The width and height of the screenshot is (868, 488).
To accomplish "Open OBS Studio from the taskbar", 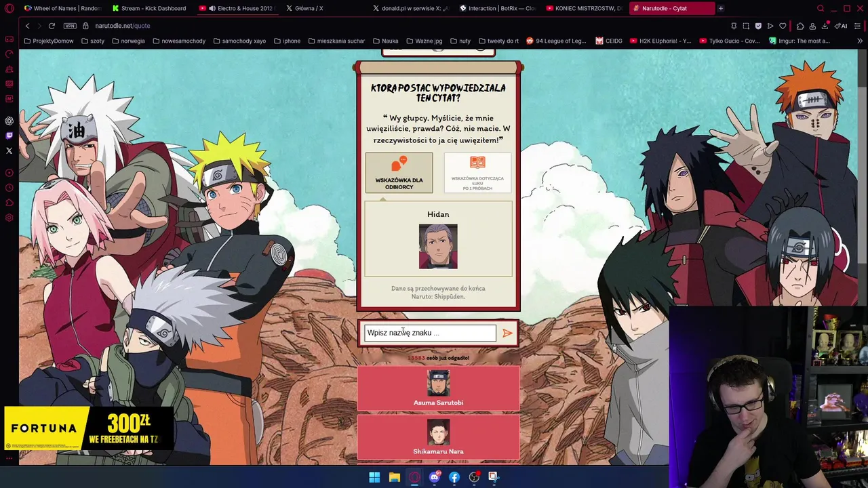I will (x=474, y=477).
